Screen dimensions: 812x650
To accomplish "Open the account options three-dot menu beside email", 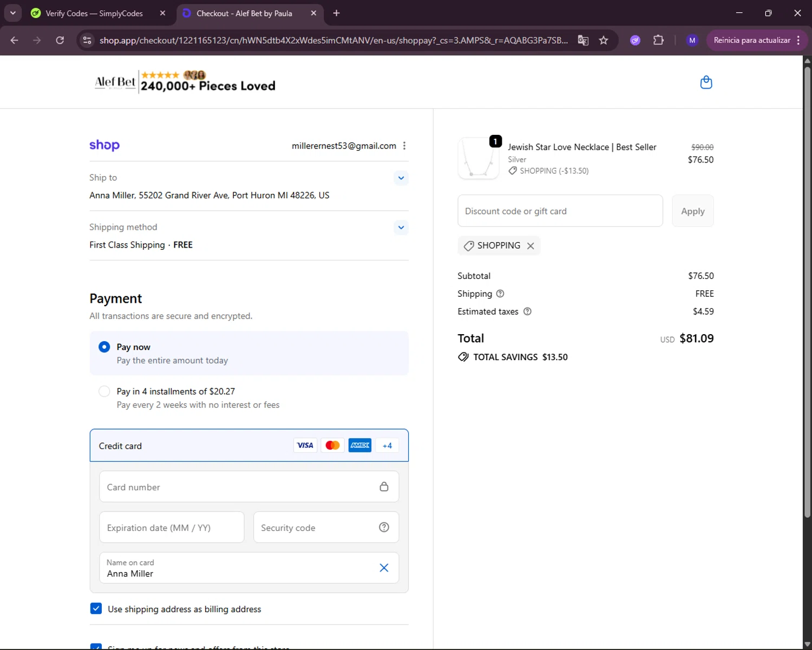I will tap(404, 146).
